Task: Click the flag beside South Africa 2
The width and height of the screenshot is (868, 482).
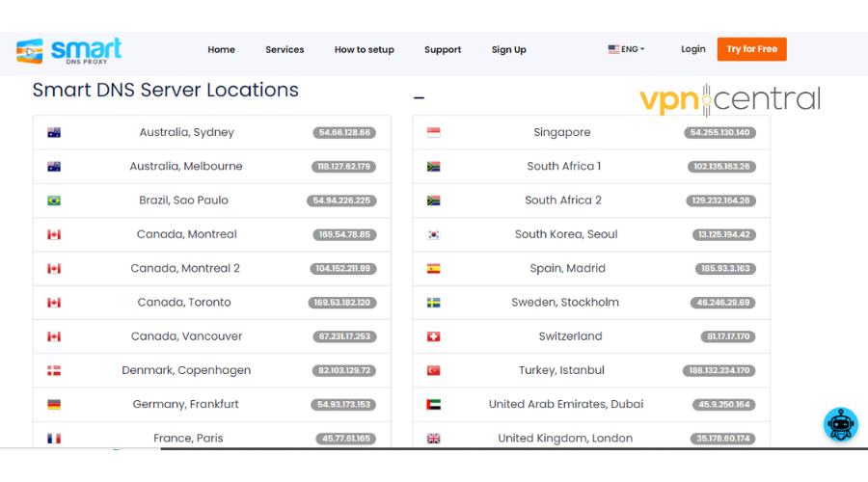Action: 433,201
